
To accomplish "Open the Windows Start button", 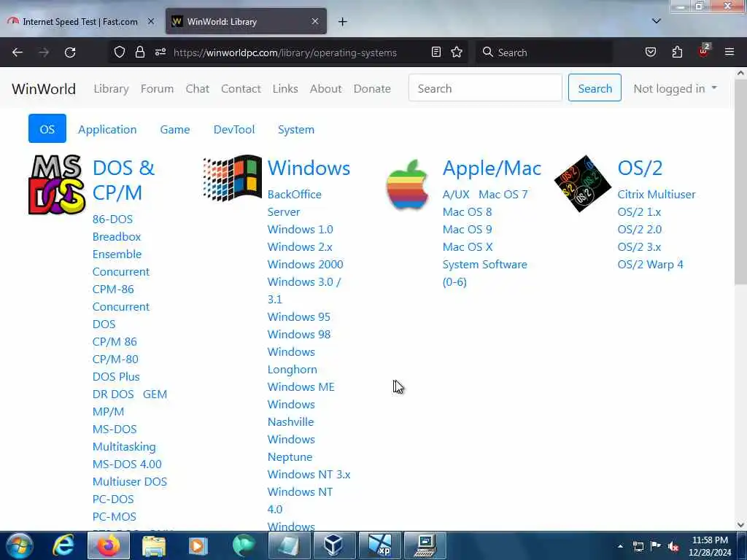I will coord(20,545).
